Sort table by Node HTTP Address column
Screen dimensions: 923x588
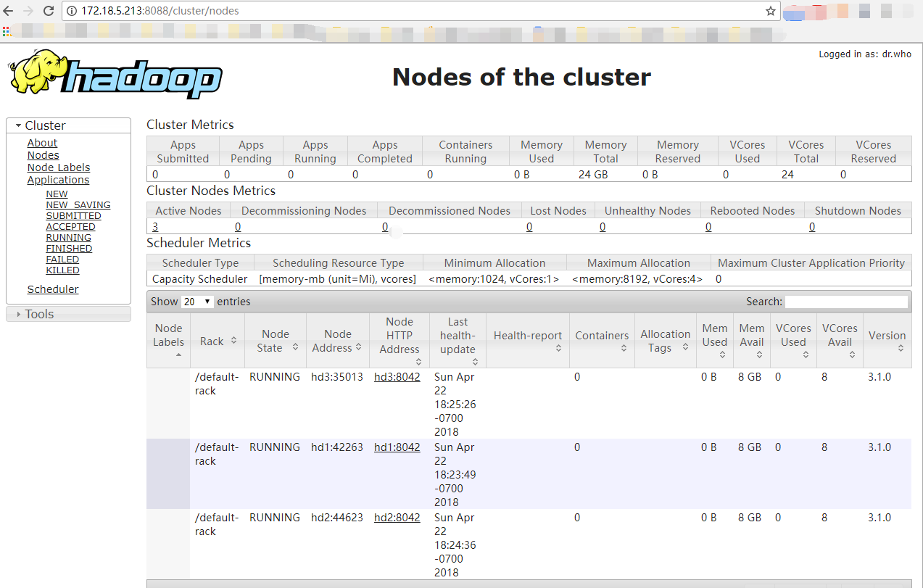[x=399, y=340]
